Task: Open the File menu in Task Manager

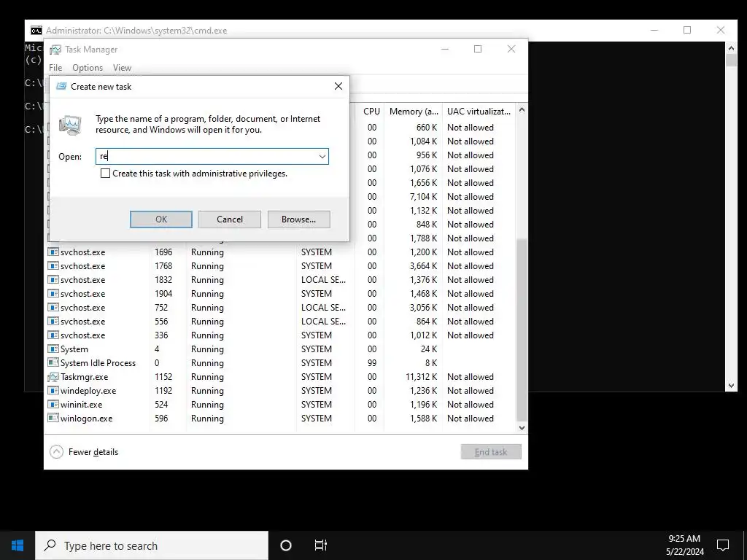Action: [55, 68]
